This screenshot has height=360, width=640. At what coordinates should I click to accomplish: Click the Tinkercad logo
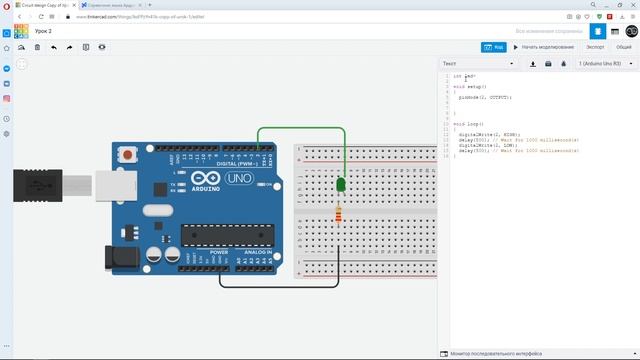coord(21,31)
